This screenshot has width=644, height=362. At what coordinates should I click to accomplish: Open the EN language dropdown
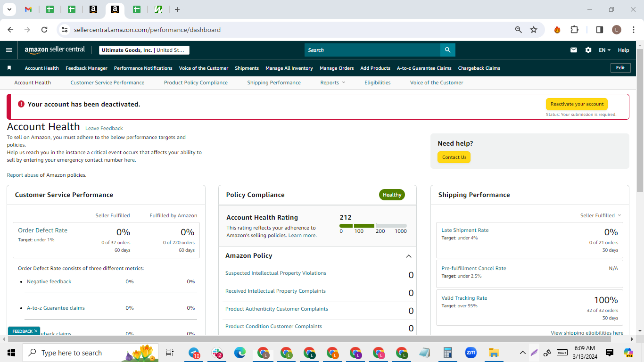[604, 50]
